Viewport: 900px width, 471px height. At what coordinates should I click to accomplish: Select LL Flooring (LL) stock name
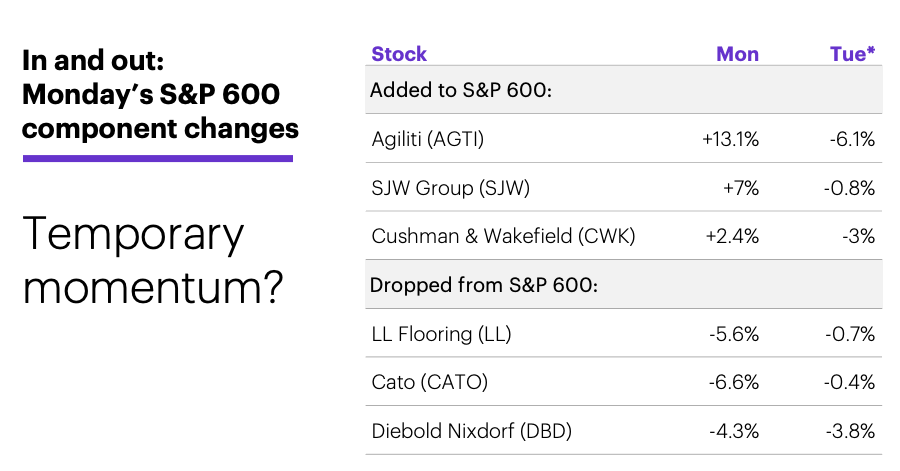[x=441, y=334]
